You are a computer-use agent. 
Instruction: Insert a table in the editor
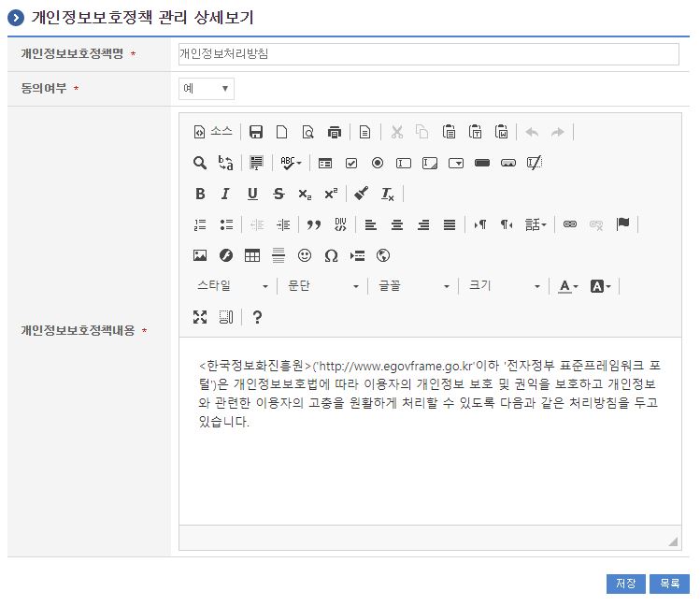(x=252, y=255)
